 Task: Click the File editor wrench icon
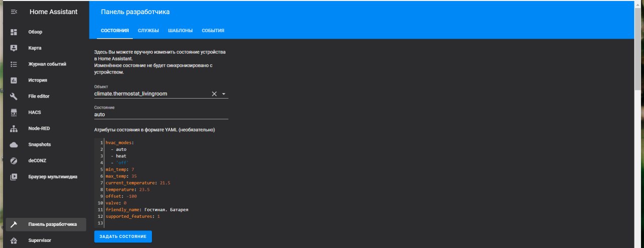pyautogui.click(x=14, y=96)
